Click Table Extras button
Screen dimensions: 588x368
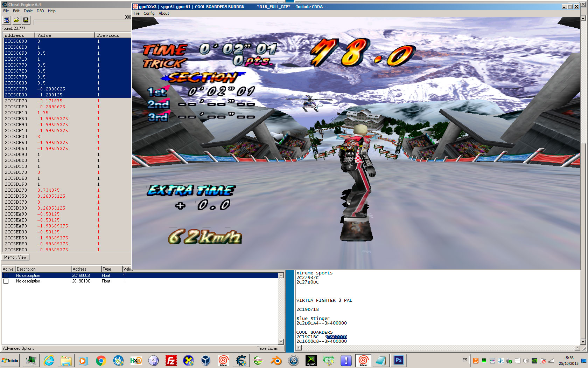(267, 348)
